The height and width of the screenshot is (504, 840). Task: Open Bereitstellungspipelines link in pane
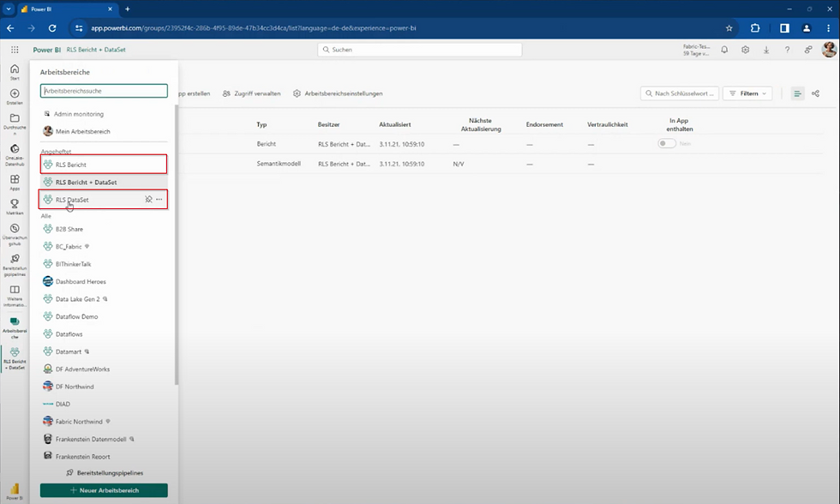coord(105,473)
